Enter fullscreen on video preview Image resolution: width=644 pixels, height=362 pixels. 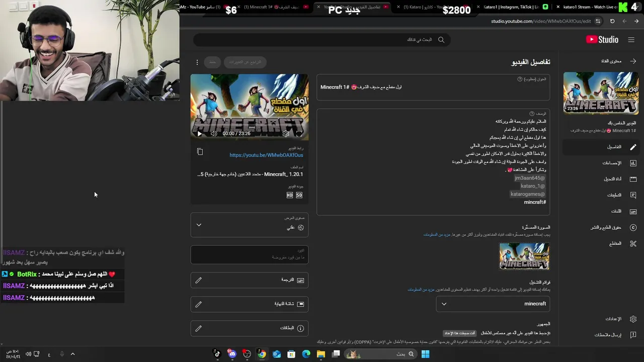coord(299,134)
